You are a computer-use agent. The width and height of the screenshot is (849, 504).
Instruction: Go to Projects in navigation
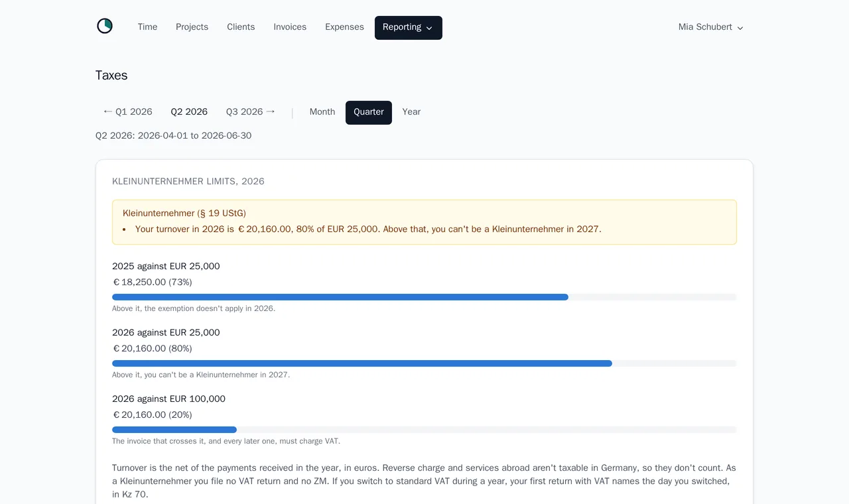(x=192, y=27)
